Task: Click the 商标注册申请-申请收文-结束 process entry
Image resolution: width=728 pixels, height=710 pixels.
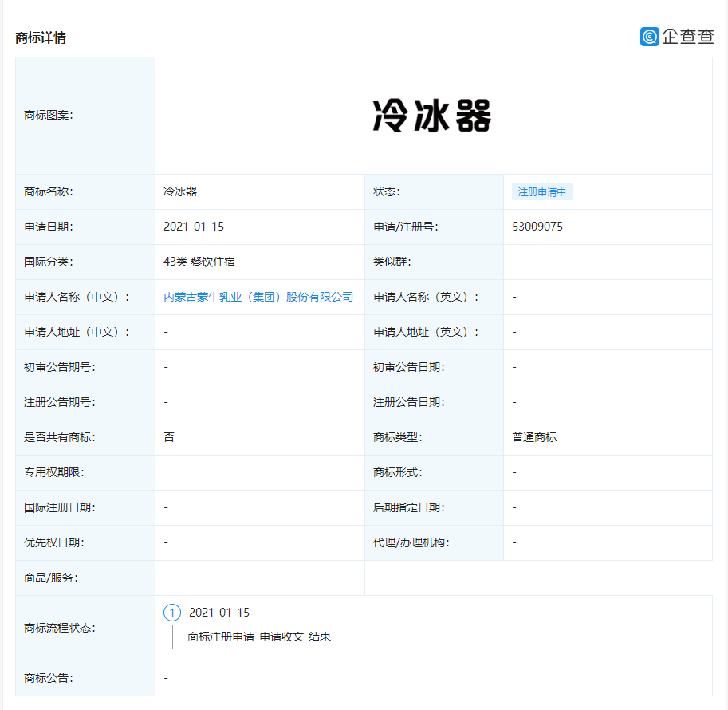Action: click(x=259, y=637)
